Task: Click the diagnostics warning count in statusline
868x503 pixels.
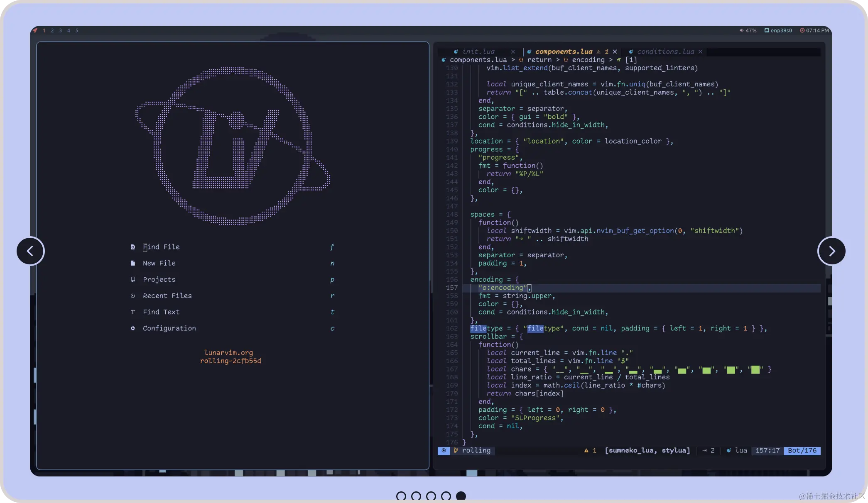Action: pos(590,451)
